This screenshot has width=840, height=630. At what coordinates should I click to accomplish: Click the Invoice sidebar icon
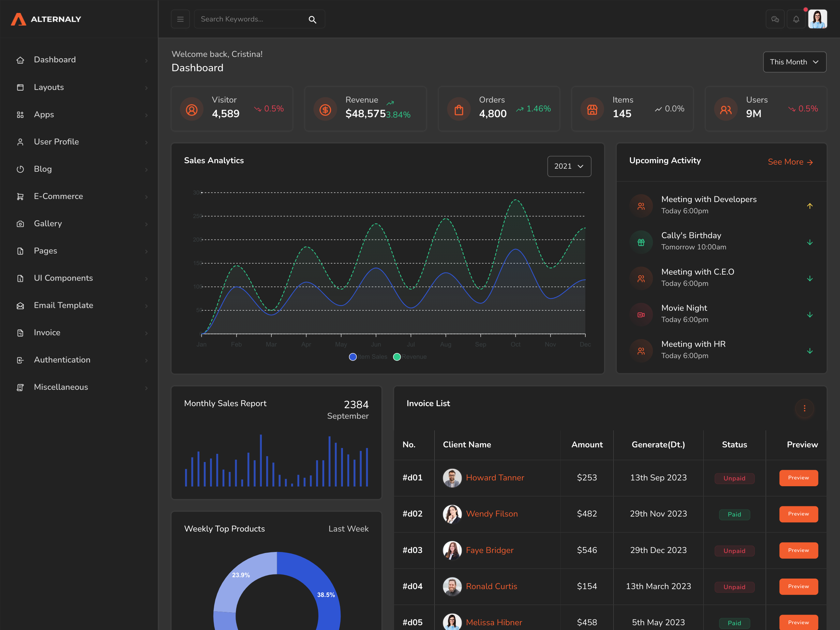[20, 333]
